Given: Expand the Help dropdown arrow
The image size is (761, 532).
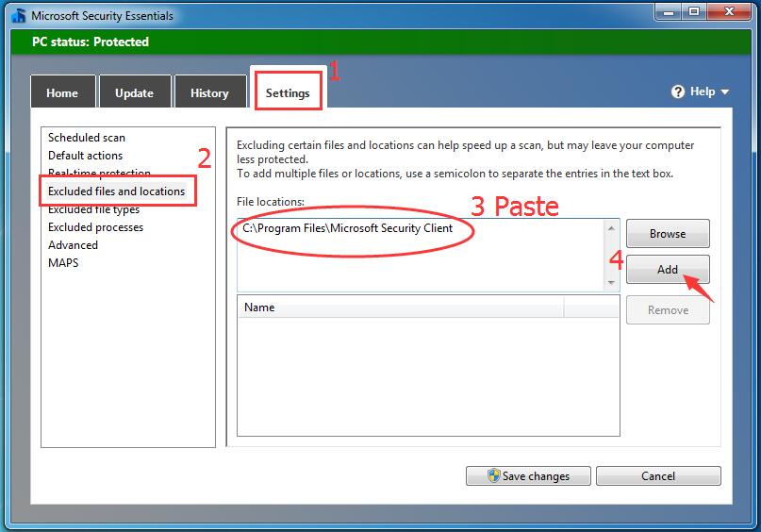Looking at the screenshot, I should pos(725,91).
